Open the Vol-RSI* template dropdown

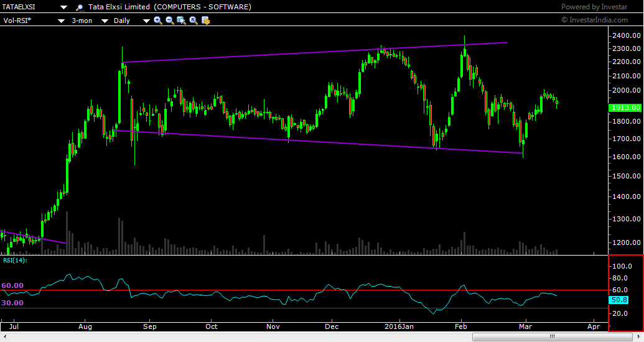61,21
